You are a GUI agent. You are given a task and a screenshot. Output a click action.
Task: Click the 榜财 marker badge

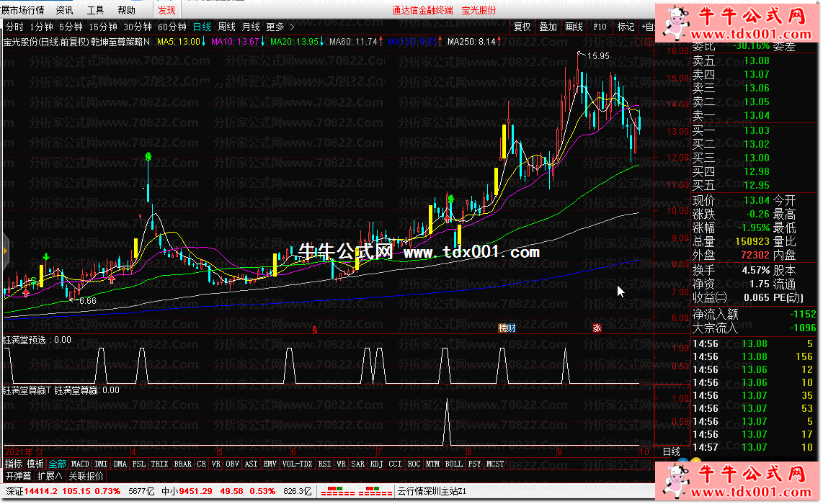(507, 328)
